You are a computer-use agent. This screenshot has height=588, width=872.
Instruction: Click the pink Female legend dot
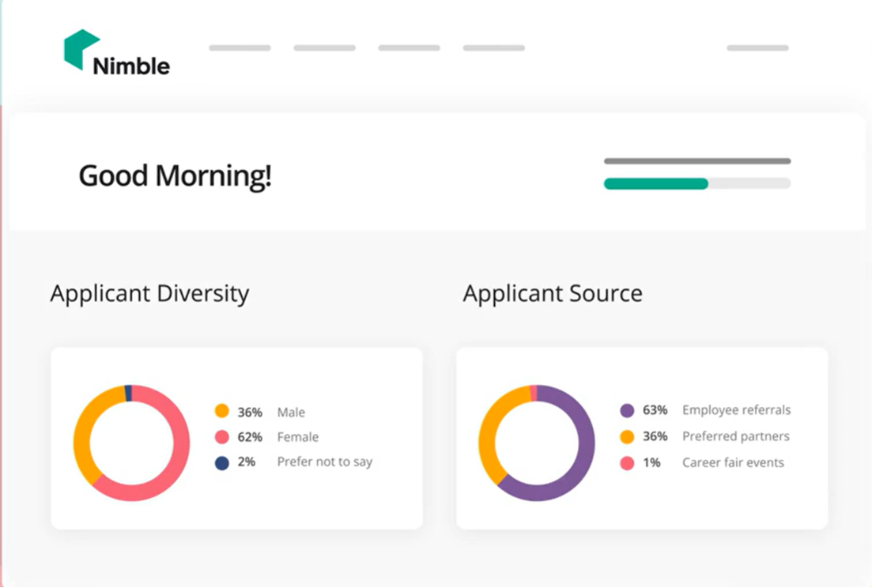pyautogui.click(x=222, y=437)
